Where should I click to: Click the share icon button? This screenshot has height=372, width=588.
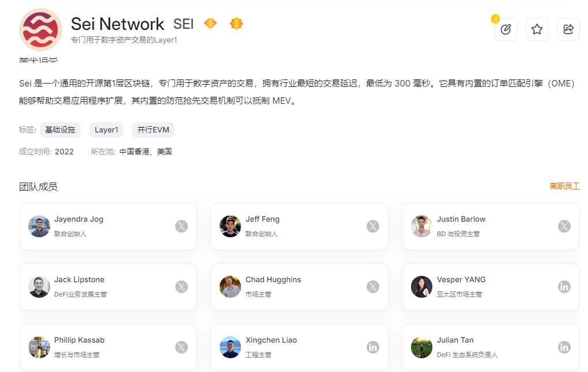point(568,29)
